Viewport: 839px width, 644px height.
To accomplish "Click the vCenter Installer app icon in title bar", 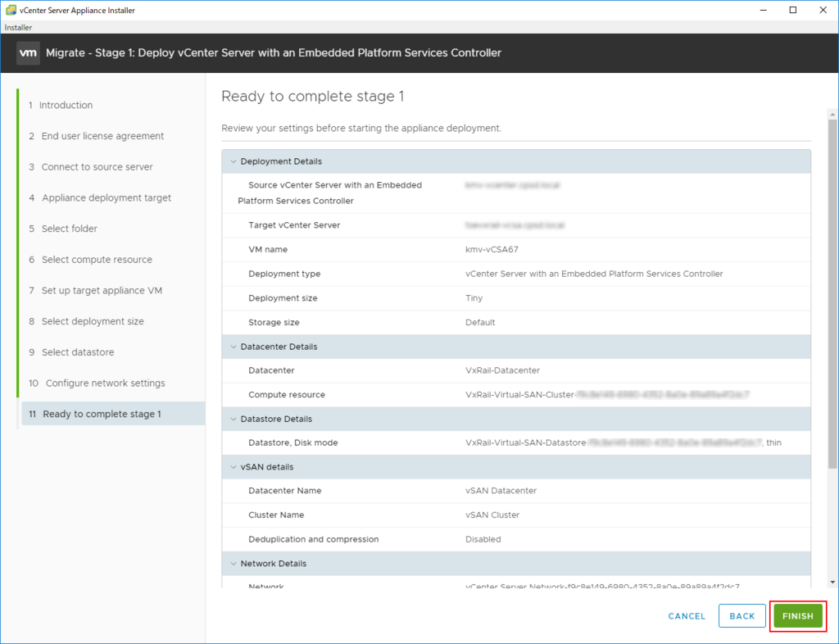I will 10,10.
